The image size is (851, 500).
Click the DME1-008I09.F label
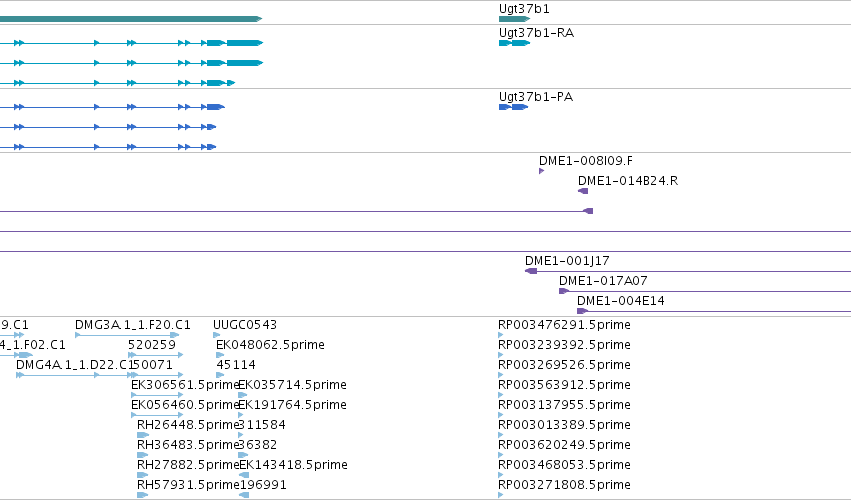click(x=586, y=161)
